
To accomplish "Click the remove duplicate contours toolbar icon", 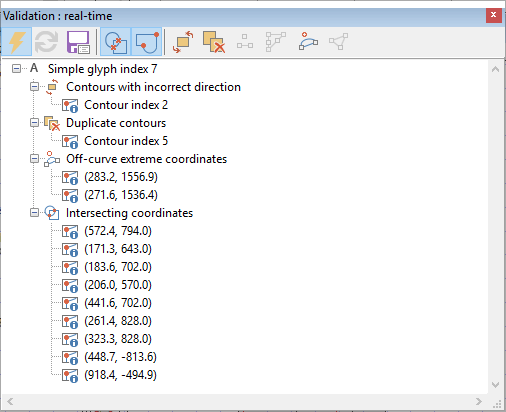I will tap(214, 42).
